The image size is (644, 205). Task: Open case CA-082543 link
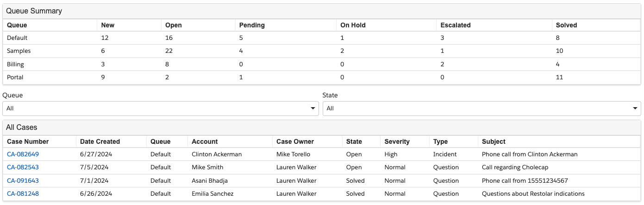pyautogui.click(x=23, y=167)
